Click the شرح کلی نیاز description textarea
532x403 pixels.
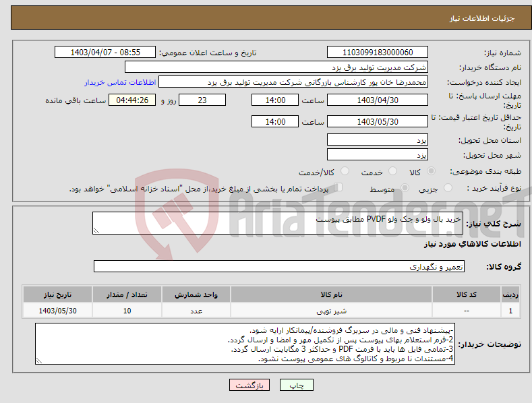point(278,223)
